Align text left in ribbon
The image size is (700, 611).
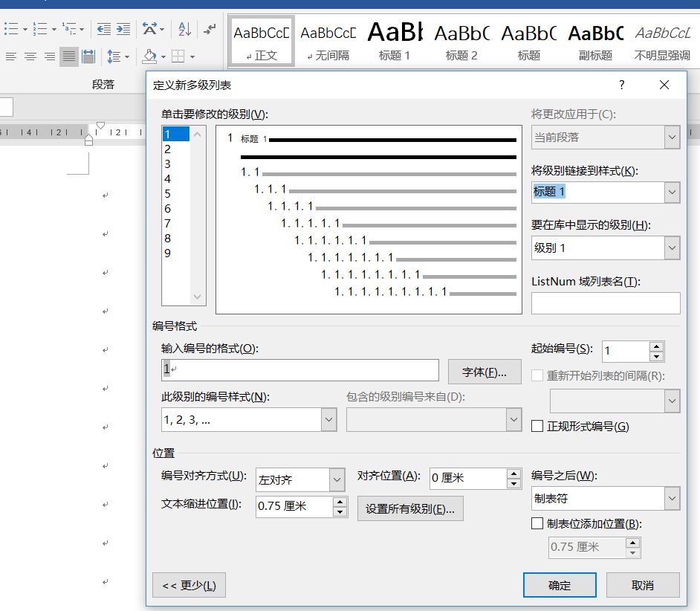coord(10,56)
